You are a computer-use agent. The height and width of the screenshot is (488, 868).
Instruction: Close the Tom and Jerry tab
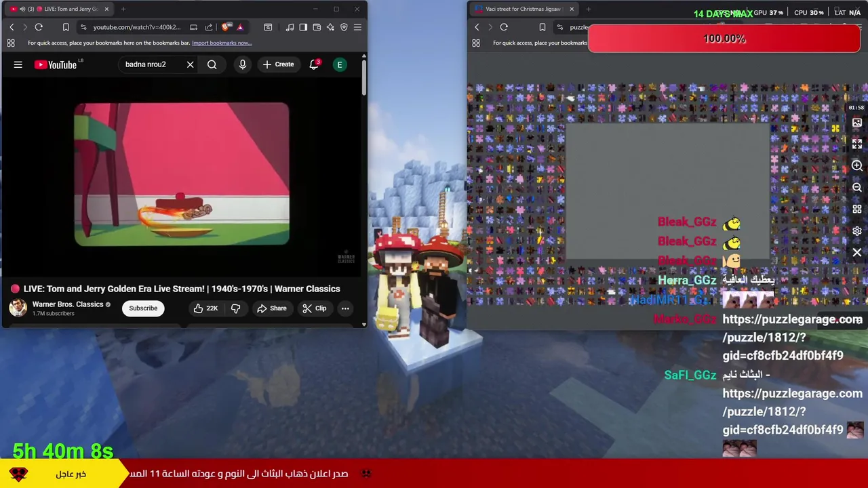click(106, 9)
